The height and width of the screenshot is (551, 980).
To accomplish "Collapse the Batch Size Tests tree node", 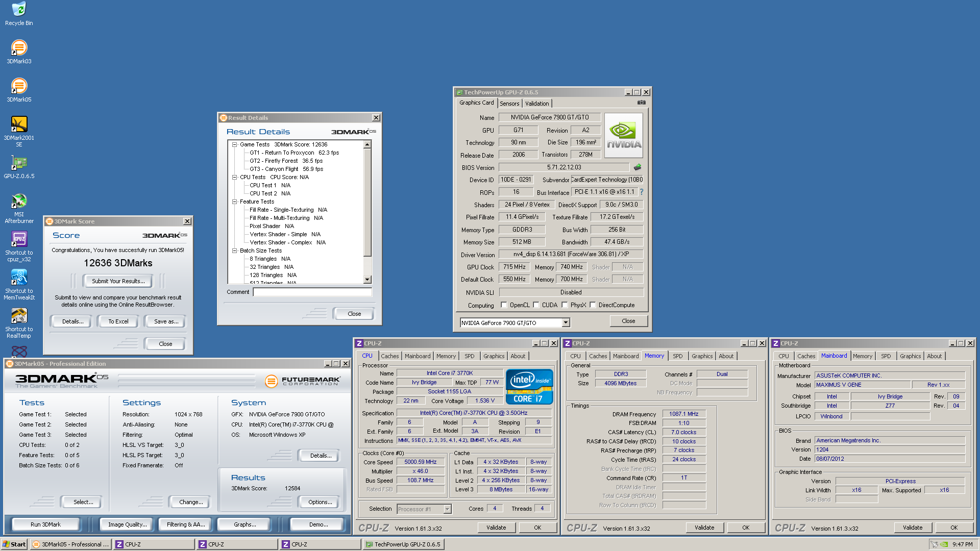I will pyautogui.click(x=235, y=251).
